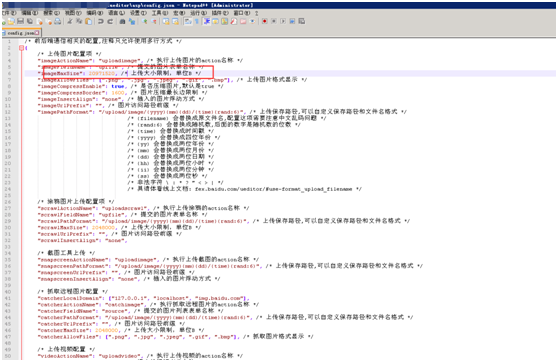Open the 设置(T) menu
The width and height of the screenshot is (558, 362).
click(138, 13)
